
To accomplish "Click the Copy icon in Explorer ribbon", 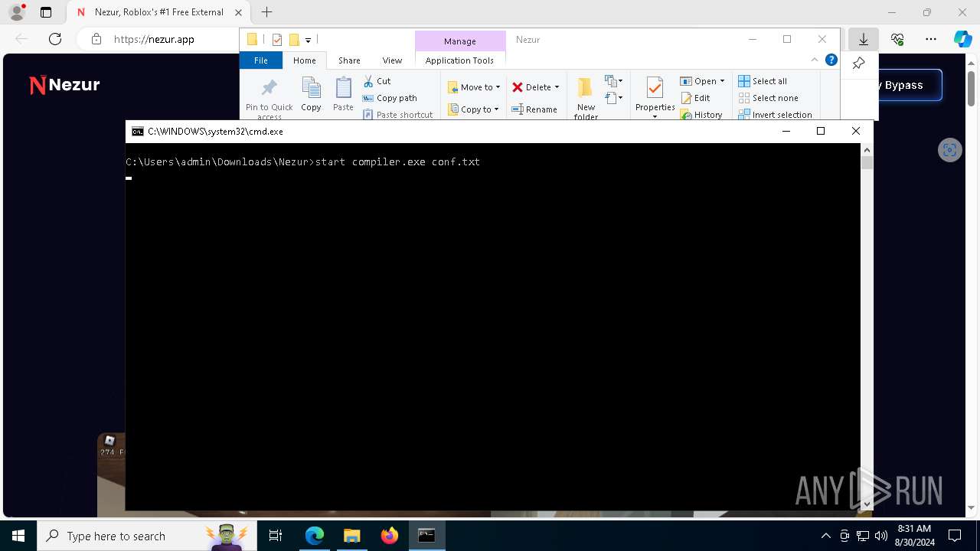I will [x=311, y=94].
